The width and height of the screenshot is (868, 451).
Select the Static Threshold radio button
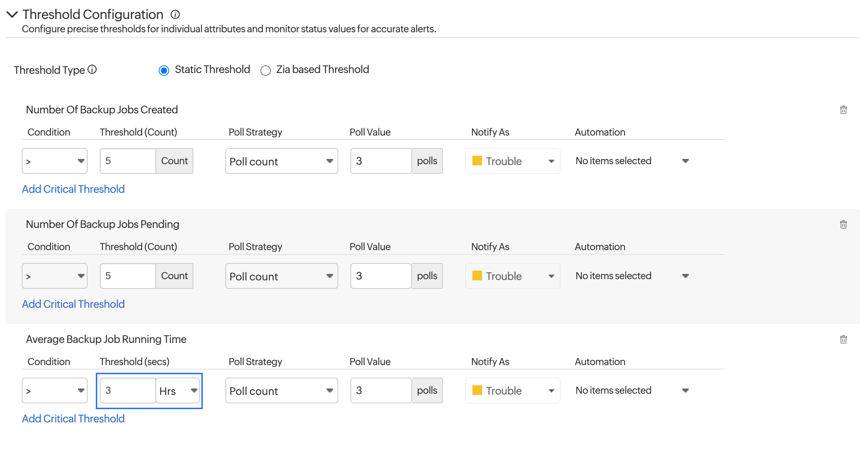click(164, 71)
